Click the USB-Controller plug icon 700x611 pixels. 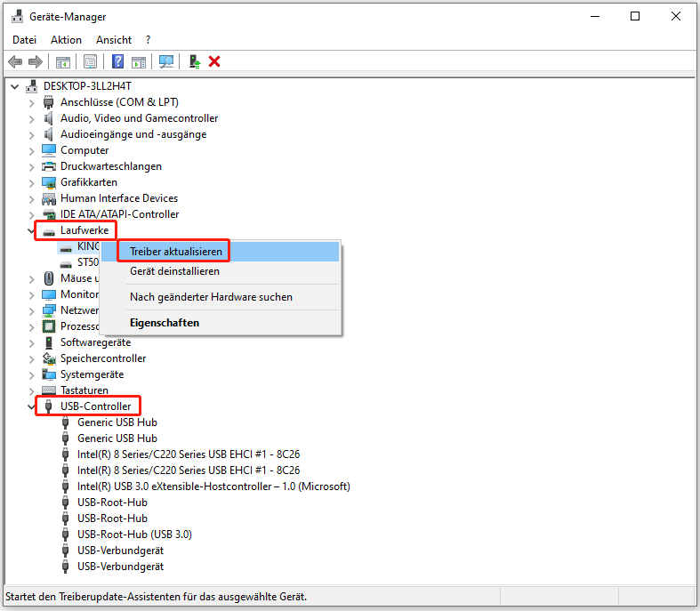pyautogui.click(x=49, y=406)
